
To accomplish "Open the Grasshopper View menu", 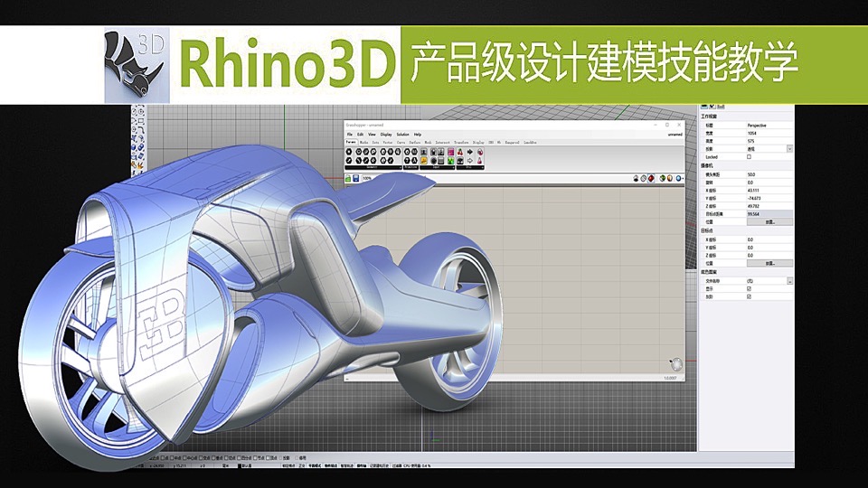I will tap(372, 135).
